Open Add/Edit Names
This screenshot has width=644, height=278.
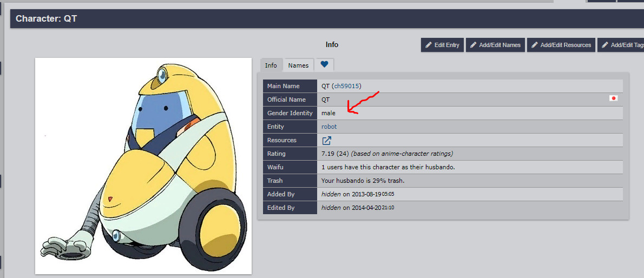495,45
